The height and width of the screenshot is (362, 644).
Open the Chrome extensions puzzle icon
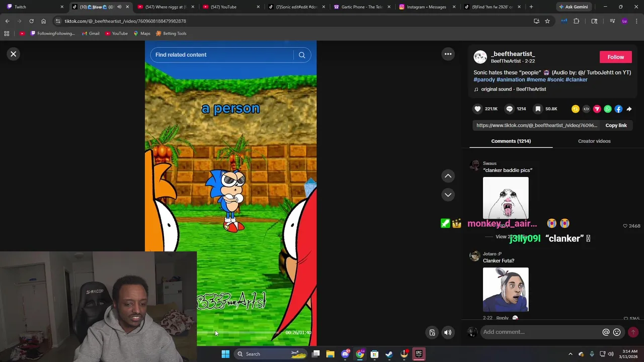[x=576, y=21]
